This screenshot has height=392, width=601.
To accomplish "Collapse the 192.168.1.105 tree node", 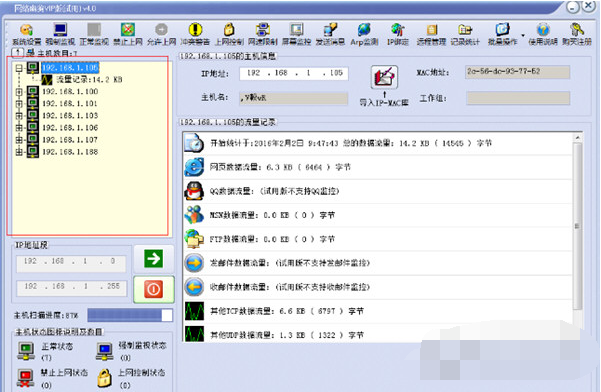I will 19,68.
